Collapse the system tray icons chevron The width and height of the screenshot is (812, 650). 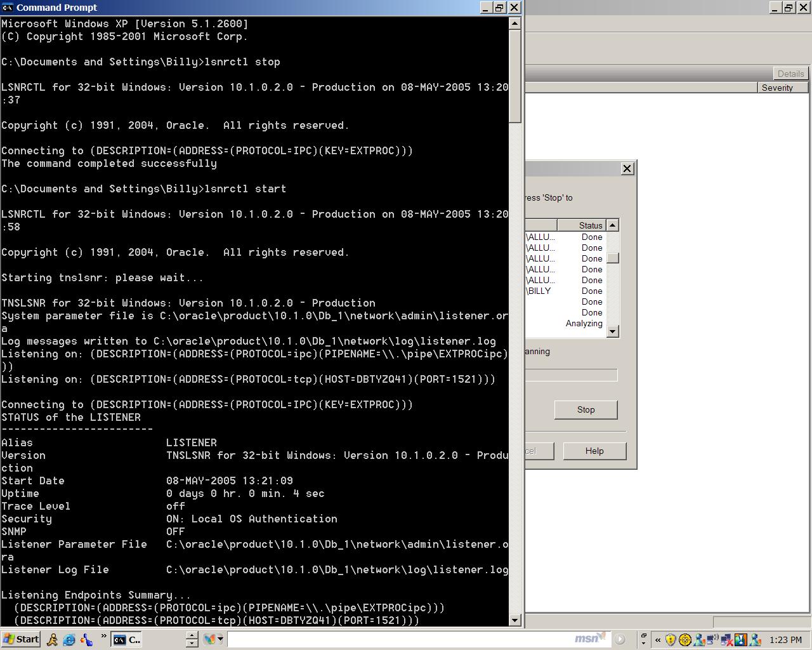(658, 640)
